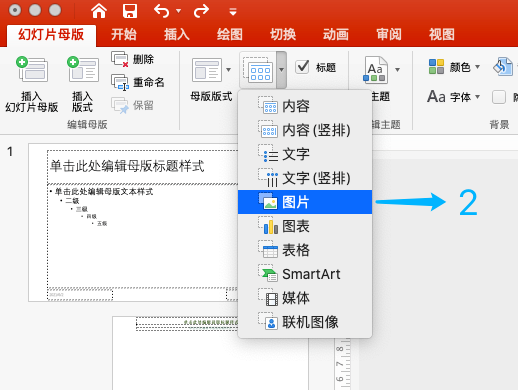Open the 动画 ribbon tab

(x=336, y=34)
